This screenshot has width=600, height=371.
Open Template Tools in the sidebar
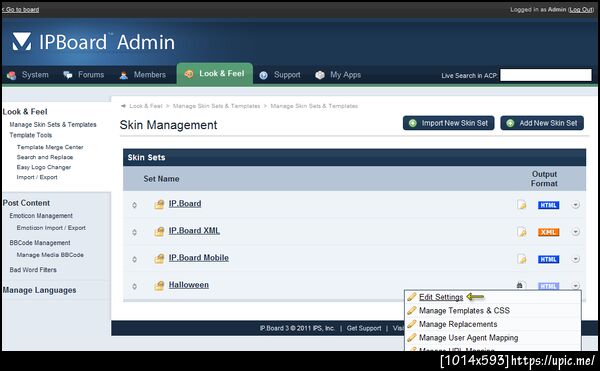pyautogui.click(x=31, y=135)
